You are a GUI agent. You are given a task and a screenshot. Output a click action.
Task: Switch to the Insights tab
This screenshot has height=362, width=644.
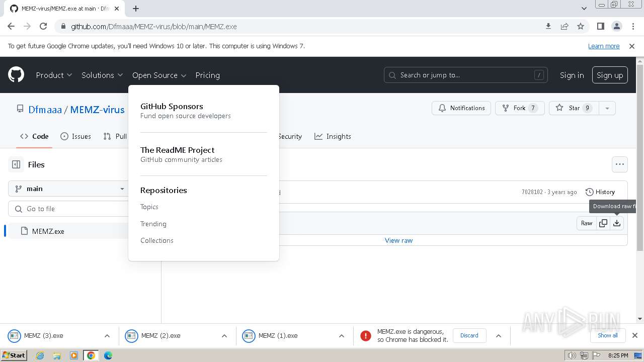point(333,136)
